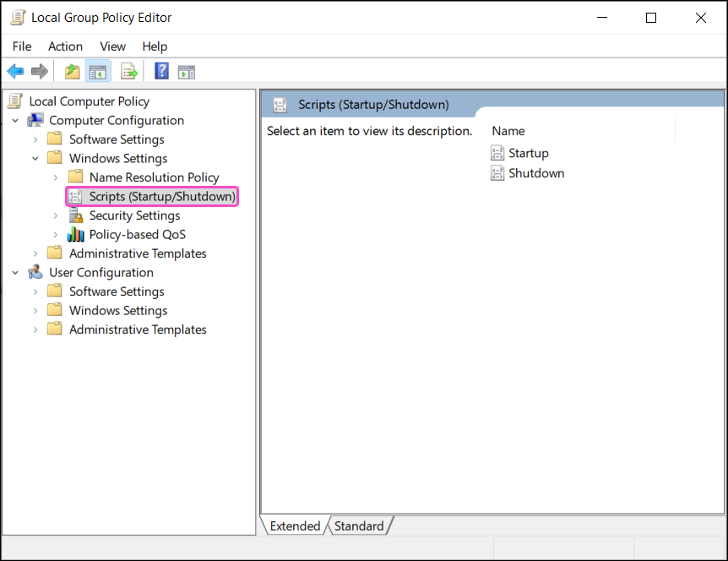Click the Scripts icon beside the details header

(280, 103)
